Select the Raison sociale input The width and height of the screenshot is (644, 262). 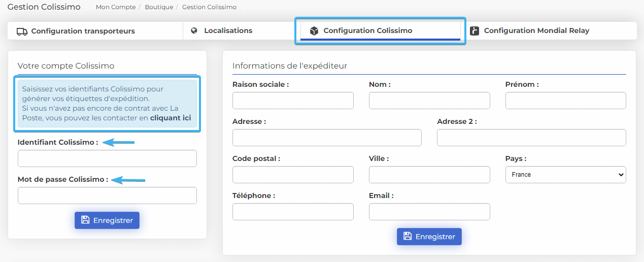[x=293, y=101]
